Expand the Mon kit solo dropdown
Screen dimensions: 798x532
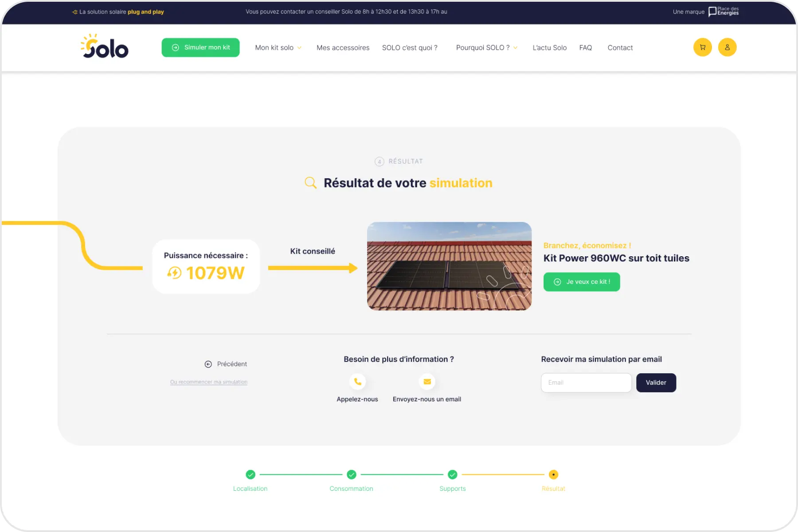[278, 47]
